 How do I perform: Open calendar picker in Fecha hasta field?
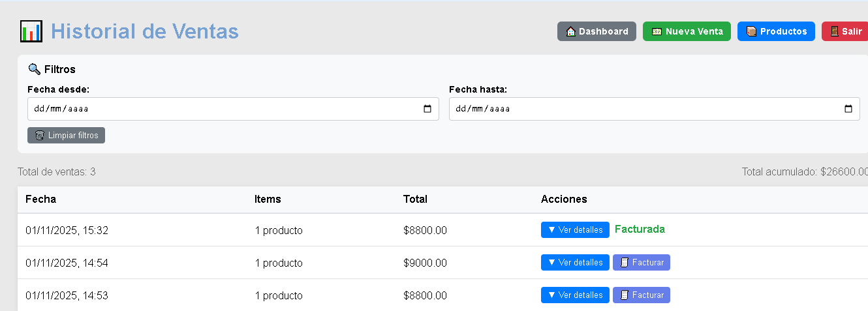tap(848, 109)
